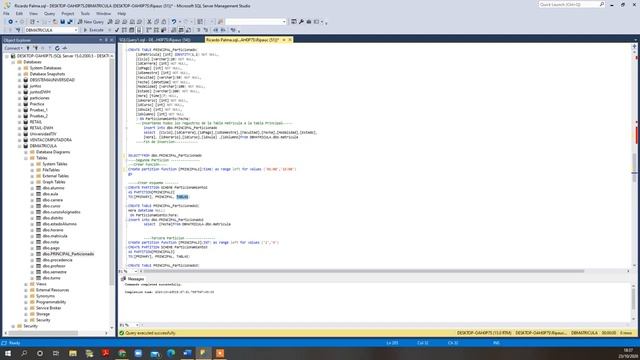Open the Find combo box dropdown in toolbar
This screenshot has height=360, width=640.
(284, 22)
